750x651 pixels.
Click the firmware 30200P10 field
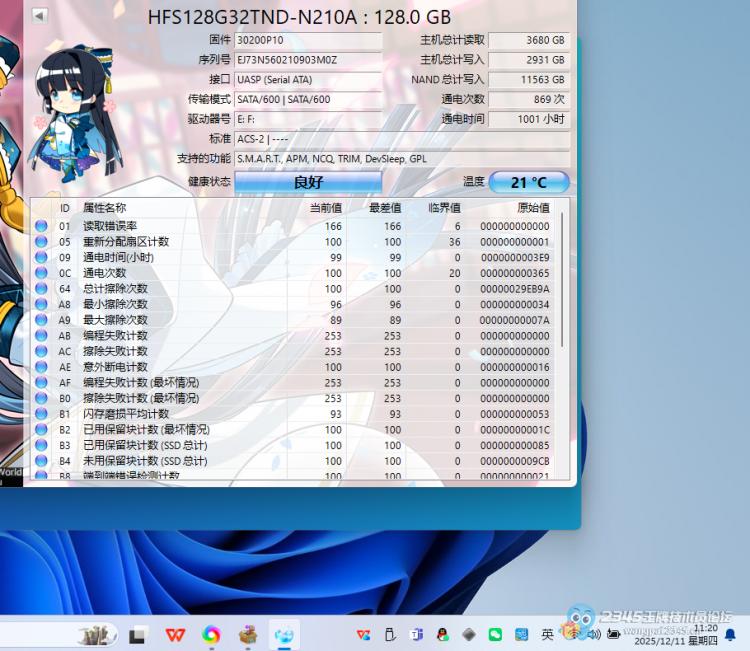[x=308, y=41]
